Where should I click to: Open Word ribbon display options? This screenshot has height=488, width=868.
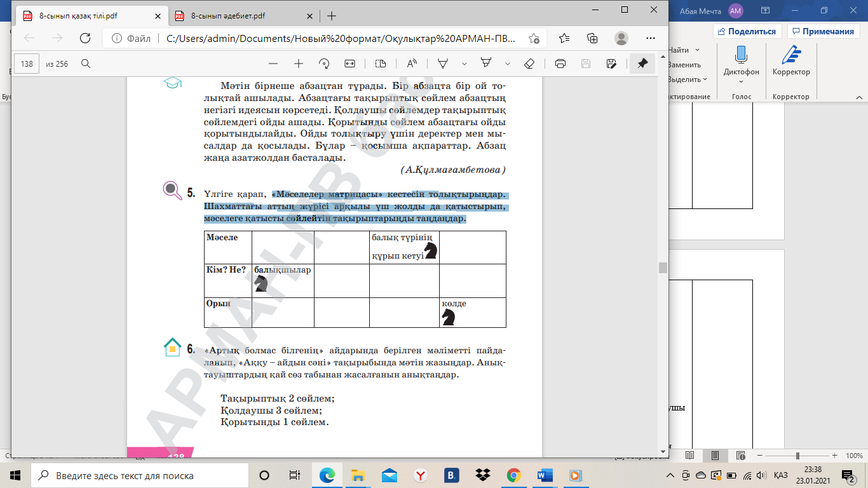coord(765,10)
